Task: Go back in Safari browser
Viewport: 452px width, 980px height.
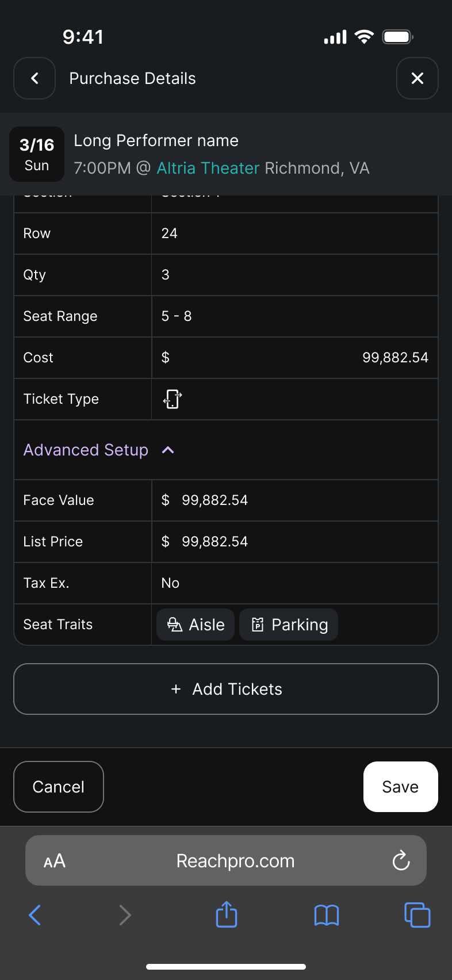Action: (x=35, y=914)
